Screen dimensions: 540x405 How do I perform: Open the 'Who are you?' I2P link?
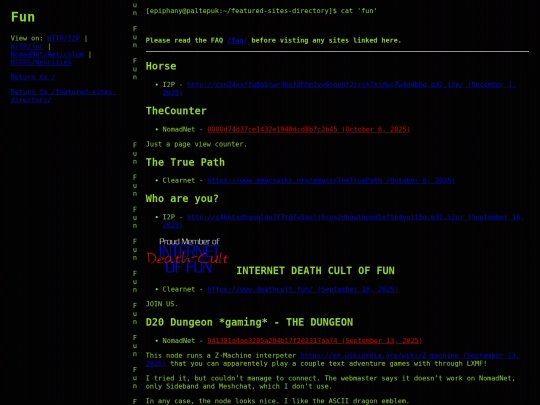(343, 221)
